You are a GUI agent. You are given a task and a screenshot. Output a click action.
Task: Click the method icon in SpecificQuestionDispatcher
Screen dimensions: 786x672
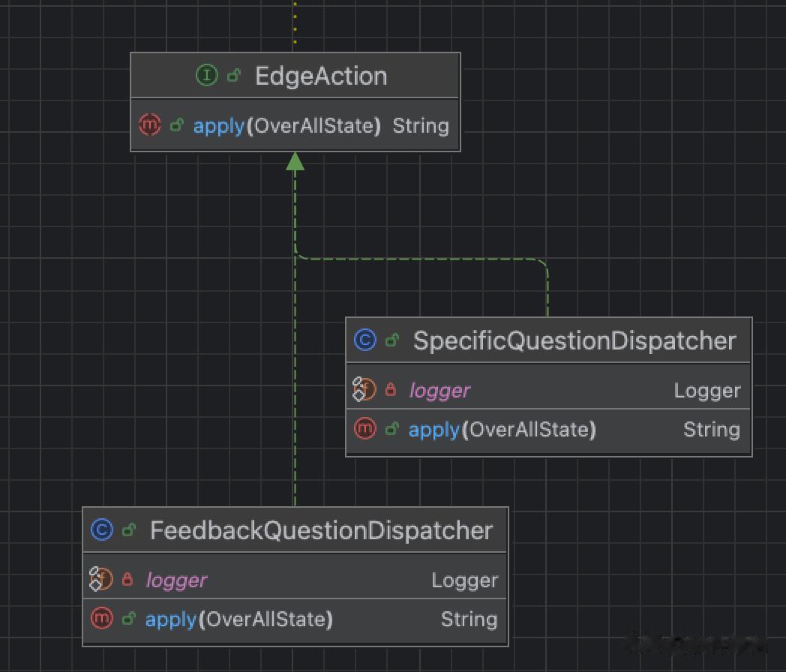[364, 429]
